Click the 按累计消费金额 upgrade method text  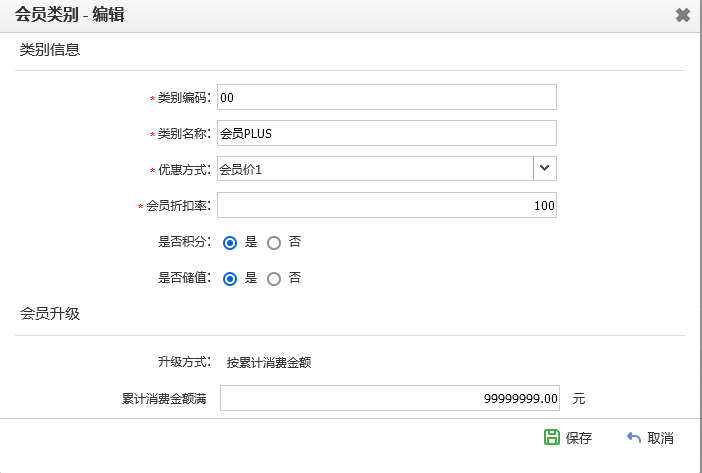click(269, 362)
